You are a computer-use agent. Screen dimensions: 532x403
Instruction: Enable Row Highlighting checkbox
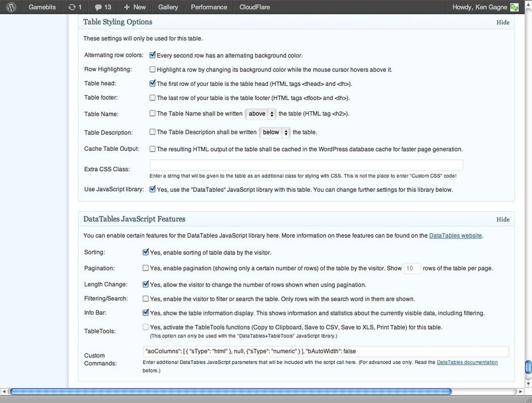(x=153, y=69)
